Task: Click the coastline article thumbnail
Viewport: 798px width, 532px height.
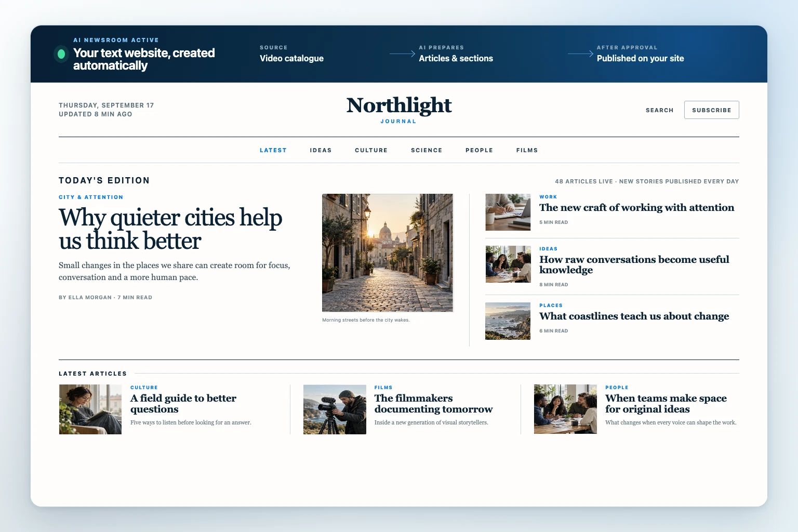Action: tap(508, 321)
